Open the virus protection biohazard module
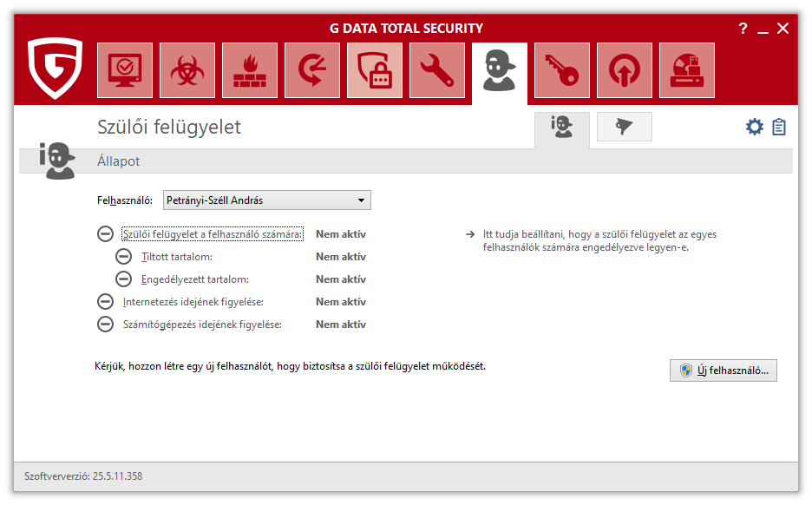 point(187,70)
